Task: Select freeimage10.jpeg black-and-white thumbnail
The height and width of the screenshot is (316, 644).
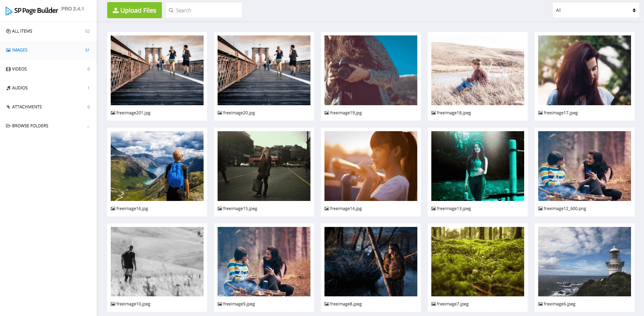Action: 157,262
